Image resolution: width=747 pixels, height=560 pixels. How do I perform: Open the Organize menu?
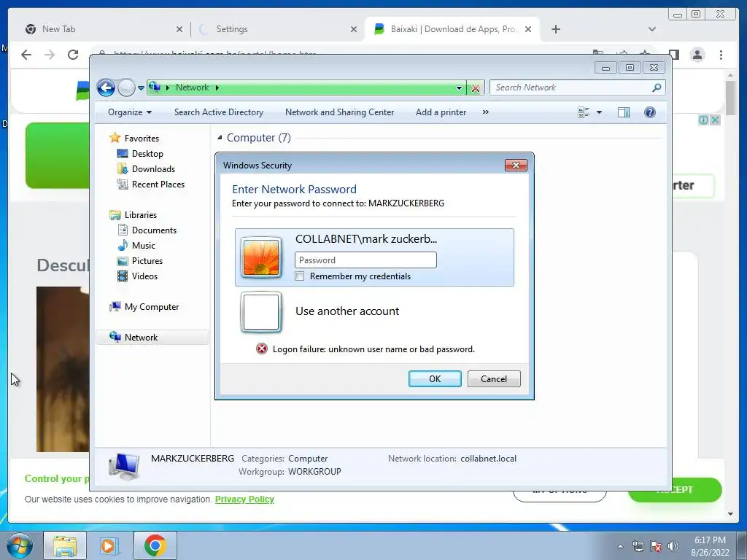coord(130,112)
